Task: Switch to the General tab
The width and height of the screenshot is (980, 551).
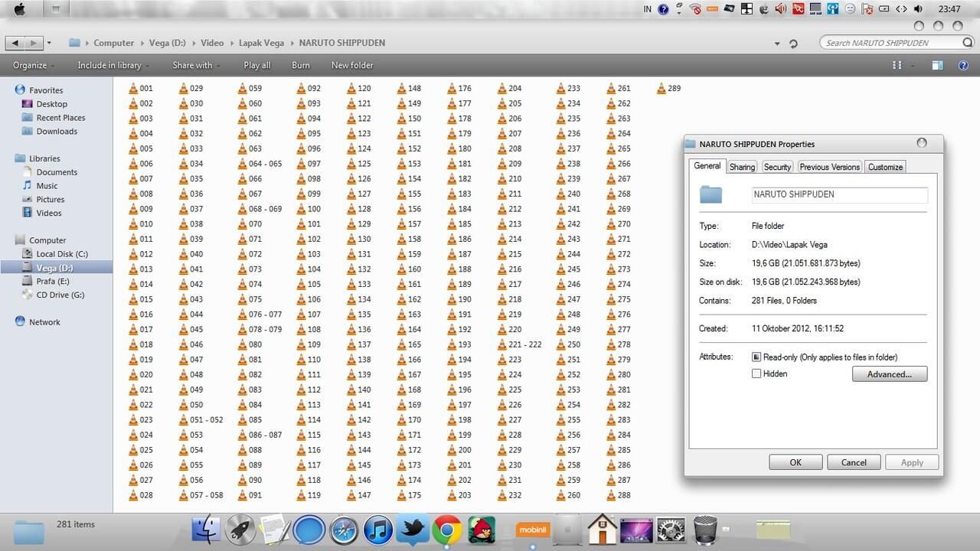Action: point(707,165)
